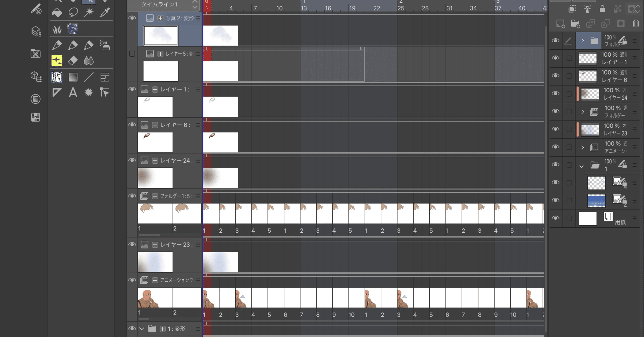The width and height of the screenshot is (644, 337).
Task: Click the red playhead at frame 1
Action: pyautogui.click(x=207, y=6)
